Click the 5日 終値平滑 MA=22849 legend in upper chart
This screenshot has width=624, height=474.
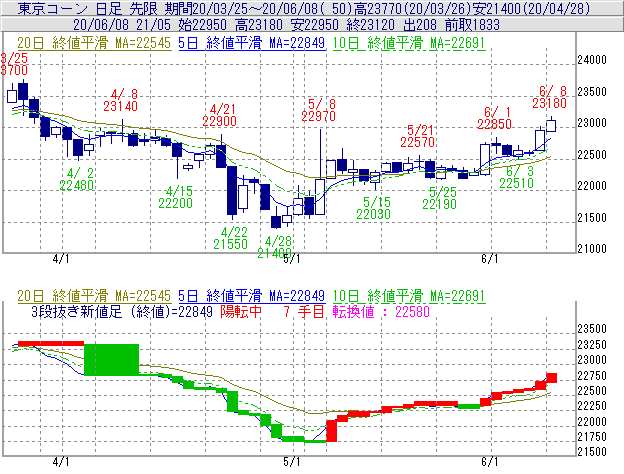click(252, 43)
